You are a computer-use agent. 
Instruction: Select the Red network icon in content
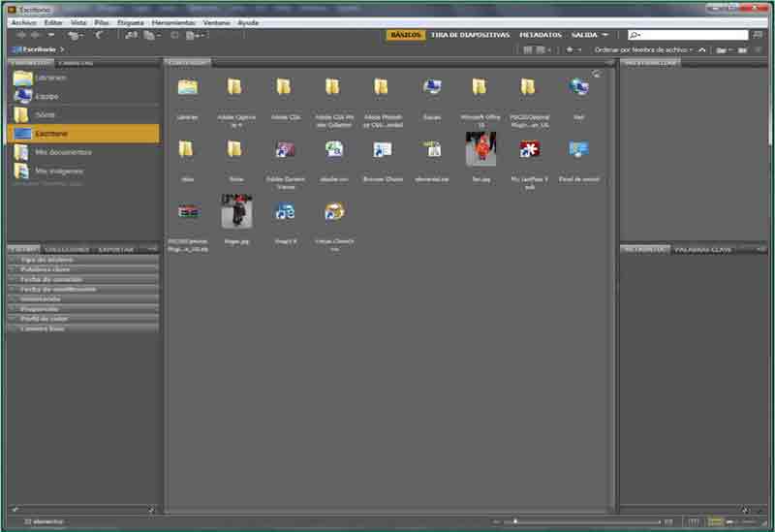tap(579, 89)
